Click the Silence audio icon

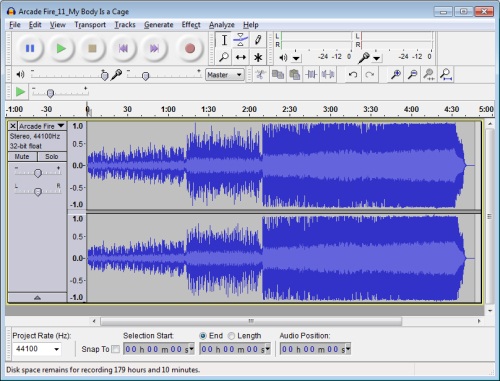(328, 74)
